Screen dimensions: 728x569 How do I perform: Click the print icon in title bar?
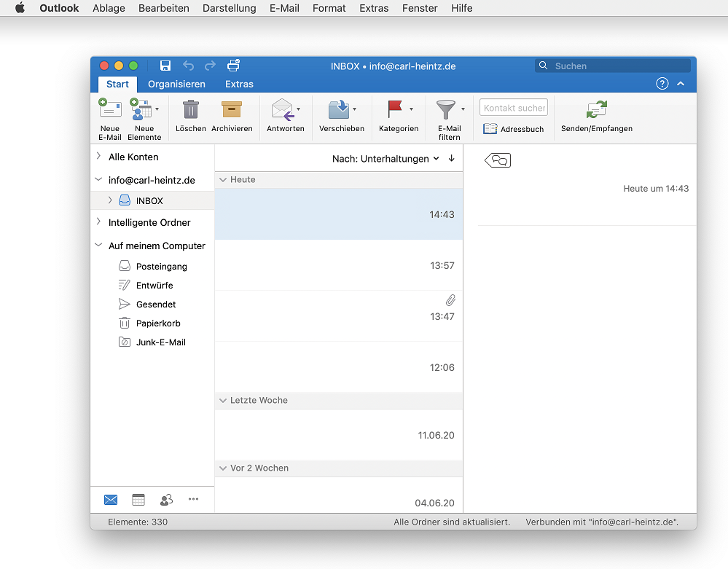coord(233,66)
